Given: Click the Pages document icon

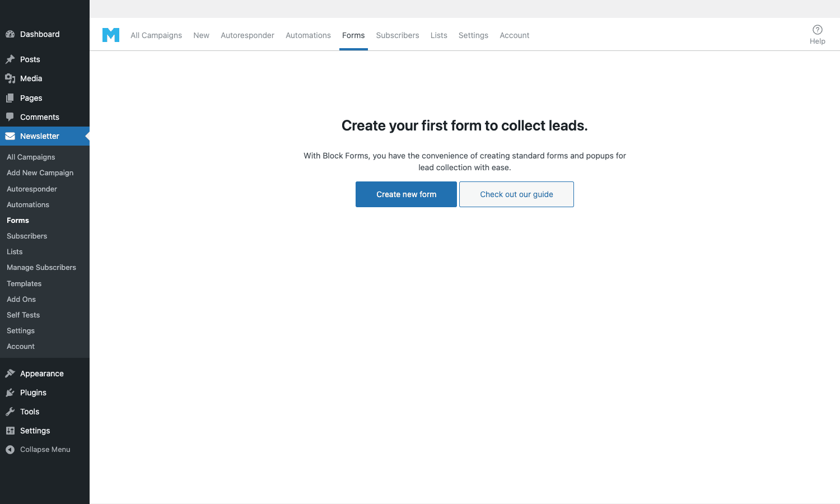Looking at the screenshot, I should tap(10, 98).
